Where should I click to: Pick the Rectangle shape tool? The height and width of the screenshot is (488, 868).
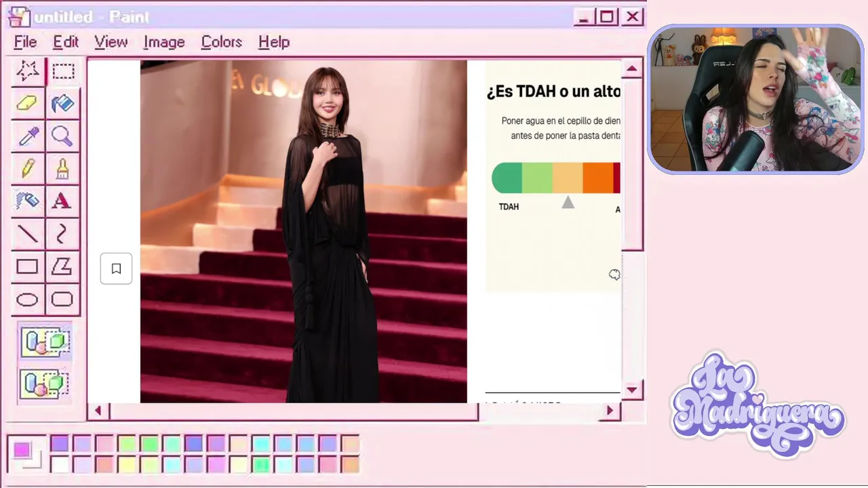(x=28, y=266)
